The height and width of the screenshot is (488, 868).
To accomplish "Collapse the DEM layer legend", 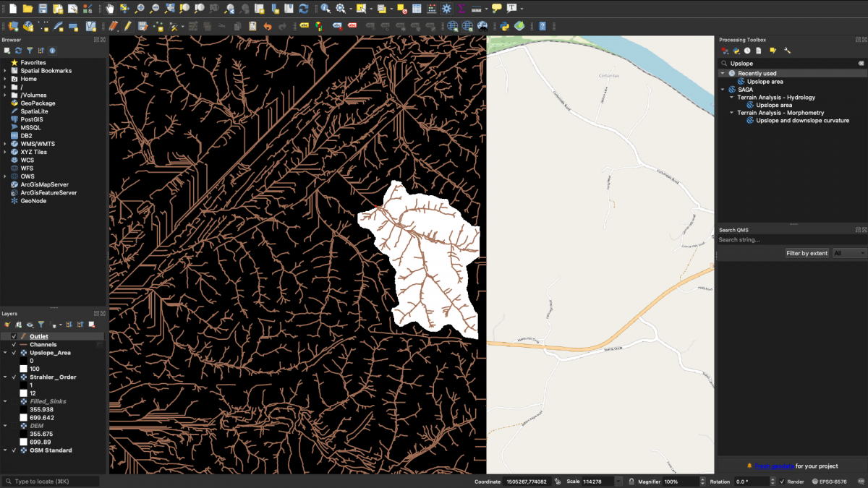I will coord(5,426).
